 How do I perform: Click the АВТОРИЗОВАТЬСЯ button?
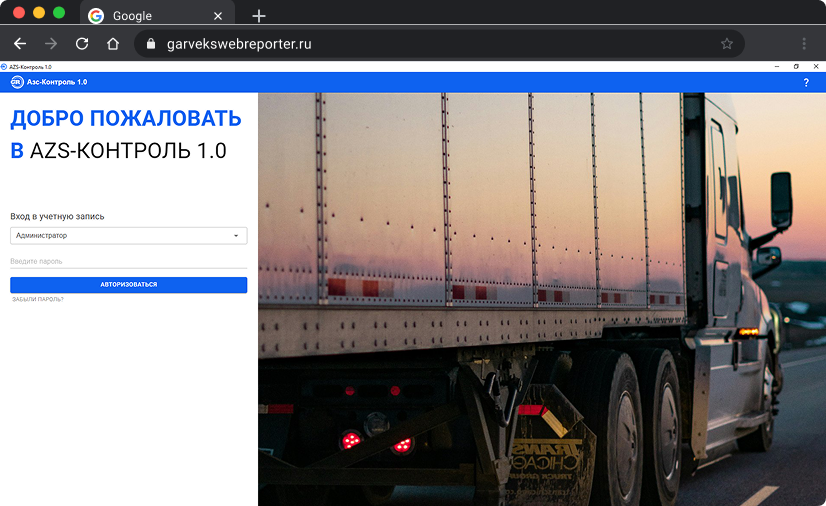(129, 285)
